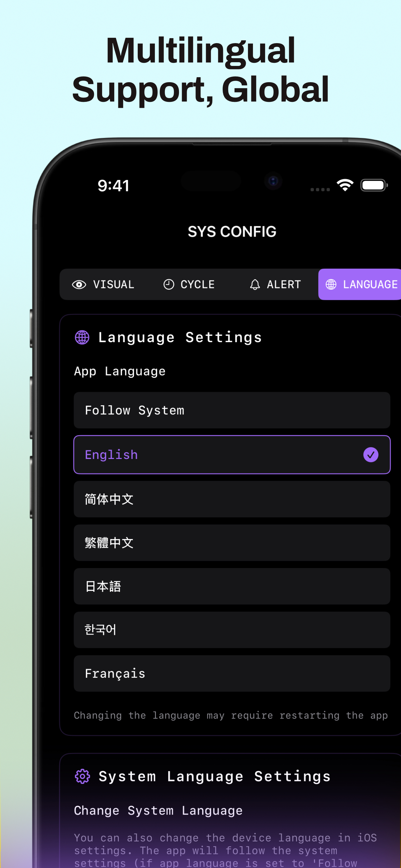The height and width of the screenshot is (868, 401).
Task: Click the gear icon beside System Language Settings
Action: tap(82, 776)
